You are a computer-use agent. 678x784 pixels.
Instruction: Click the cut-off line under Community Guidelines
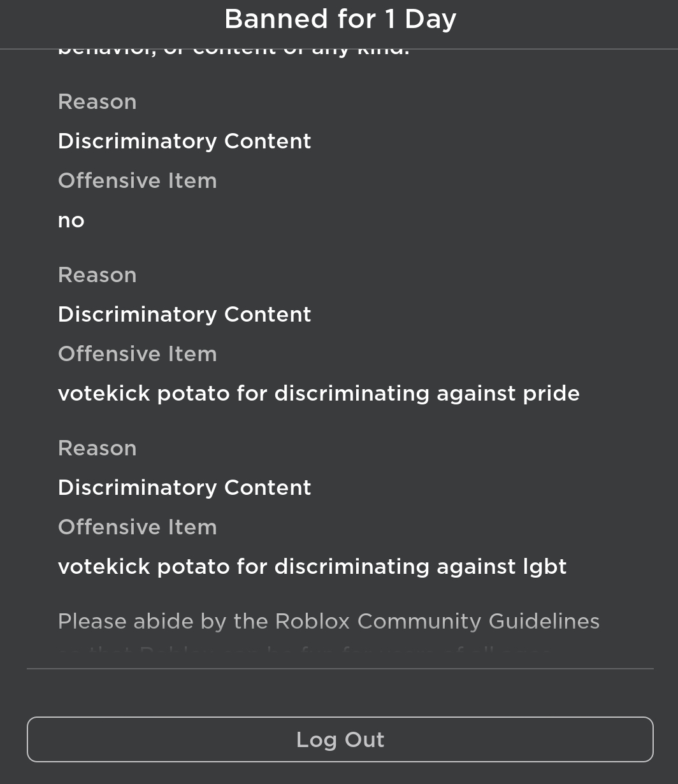pos(305,652)
